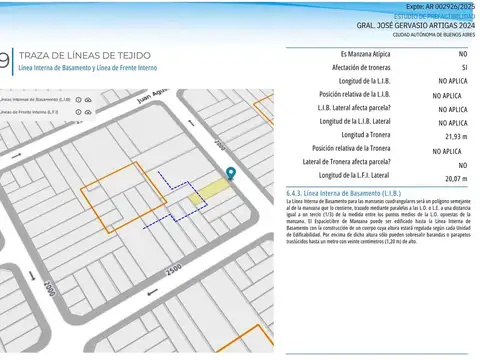Click the 'Longitud de la L.I.B.' label
480x360 pixels.
364,81
